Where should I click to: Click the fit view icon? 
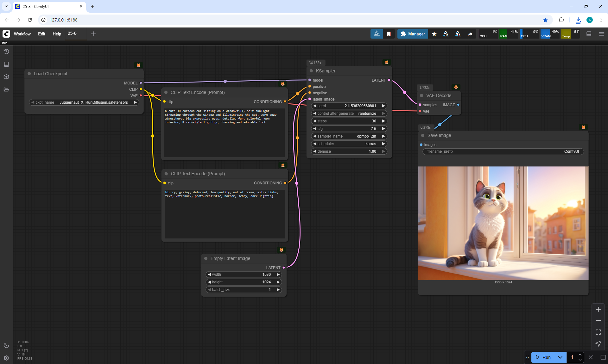pyautogui.click(x=598, y=332)
